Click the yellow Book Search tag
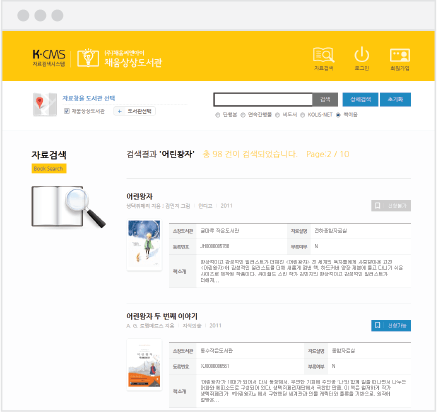Screen dimensions: 437x412 pos(49,169)
